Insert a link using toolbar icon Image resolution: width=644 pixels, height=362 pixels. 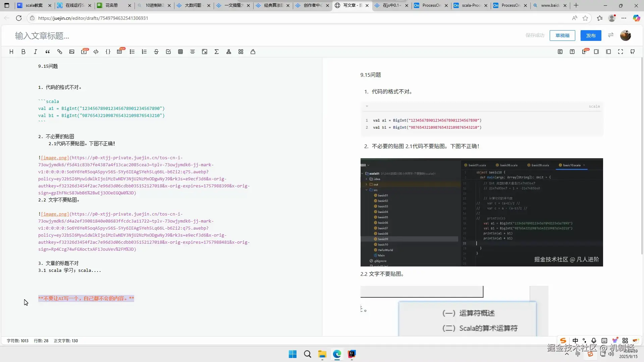click(60, 52)
